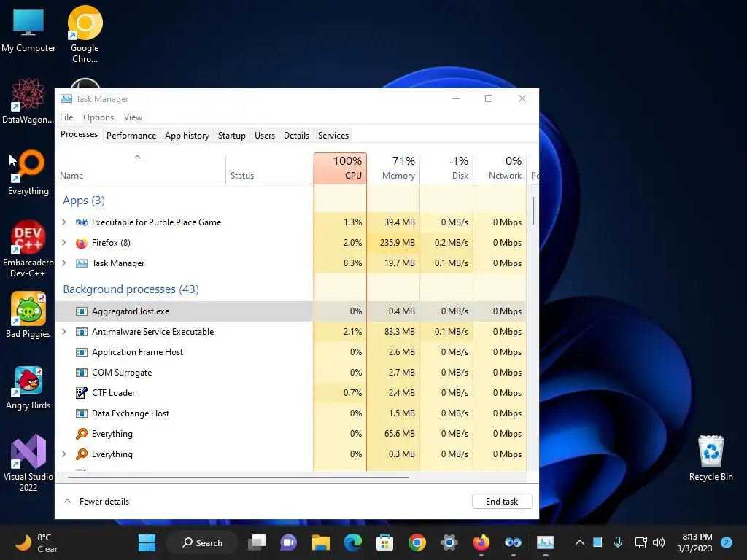747x560 pixels.
Task: Open Microsoft Store from taskbar
Action: (384, 542)
